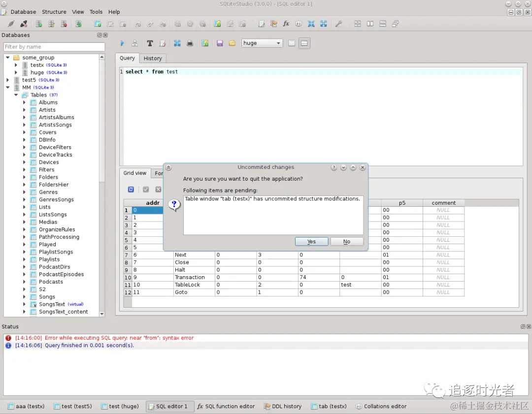532x414 pixels.
Task: Refresh grid data with the blue refresh icon
Action: [131, 190]
